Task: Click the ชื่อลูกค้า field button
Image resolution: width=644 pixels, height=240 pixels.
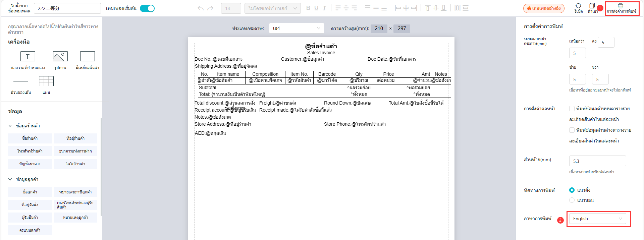Action: 30,192
